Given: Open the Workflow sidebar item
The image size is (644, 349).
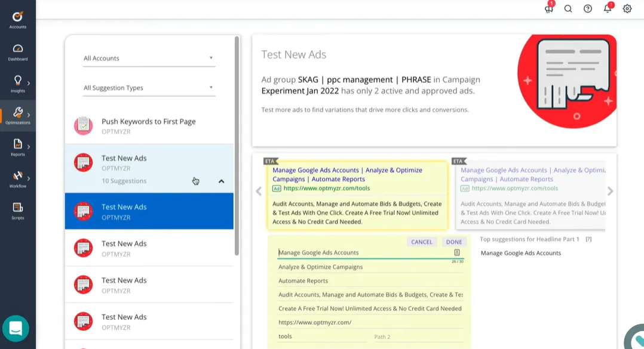Looking at the screenshot, I should click(x=18, y=179).
